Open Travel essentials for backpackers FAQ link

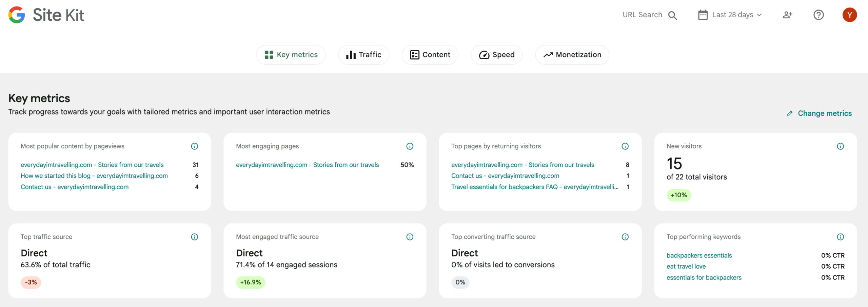(534, 187)
